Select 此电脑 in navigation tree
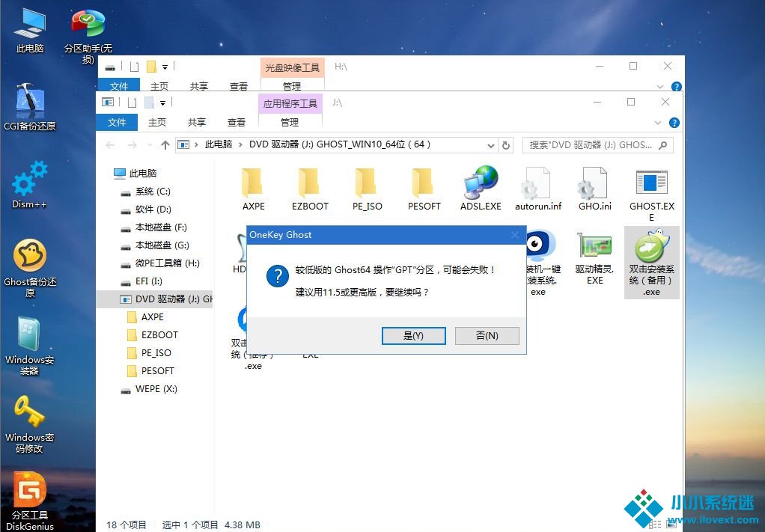This screenshot has height=532, width=765. tap(135, 173)
